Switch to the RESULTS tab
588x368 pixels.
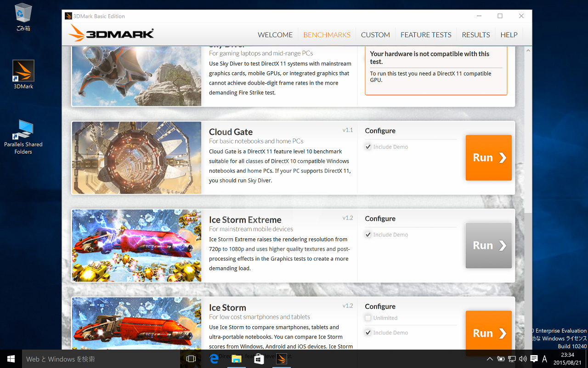click(476, 35)
